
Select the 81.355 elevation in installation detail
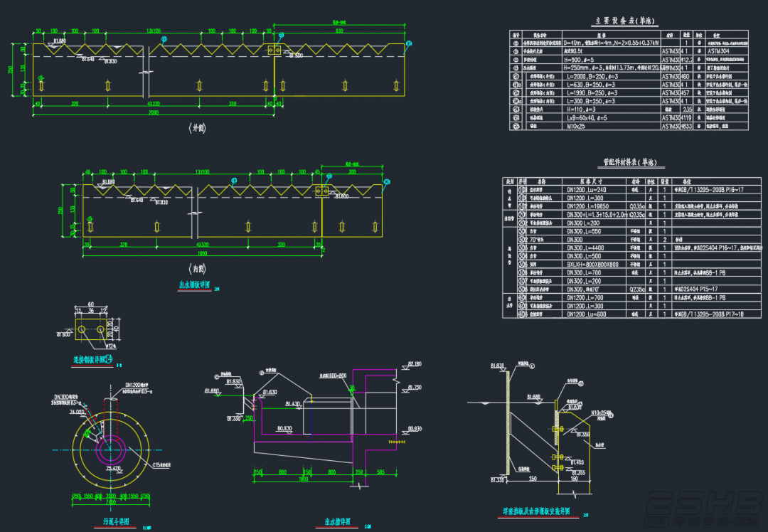pos(578,473)
